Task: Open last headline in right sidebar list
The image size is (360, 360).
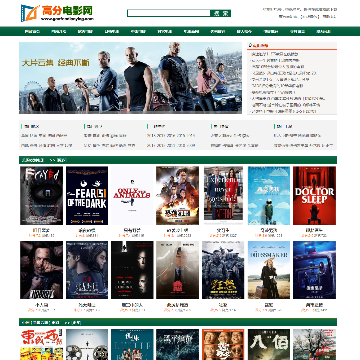Action: (283, 111)
